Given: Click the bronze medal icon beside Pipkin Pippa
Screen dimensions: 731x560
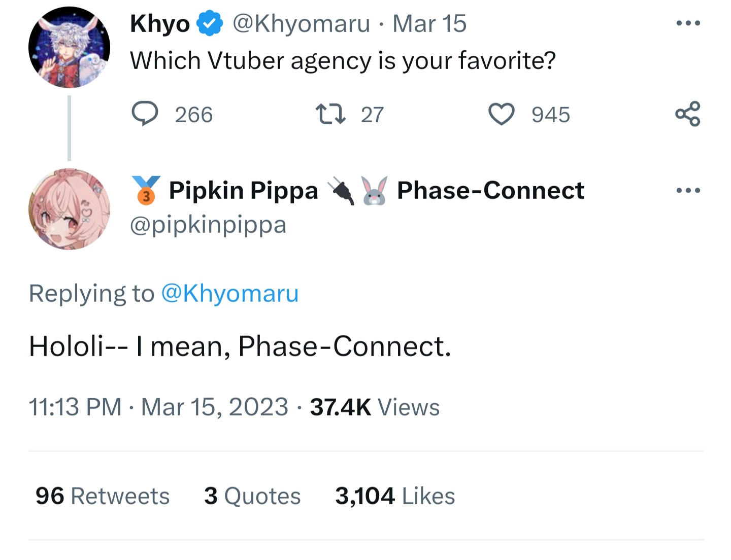Looking at the screenshot, I should pos(146,191).
